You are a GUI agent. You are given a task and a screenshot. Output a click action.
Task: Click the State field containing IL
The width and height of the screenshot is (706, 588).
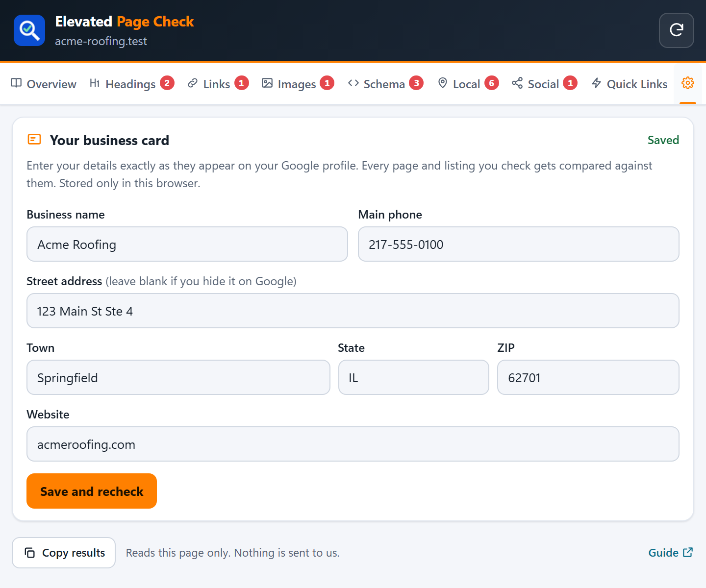tap(414, 377)
